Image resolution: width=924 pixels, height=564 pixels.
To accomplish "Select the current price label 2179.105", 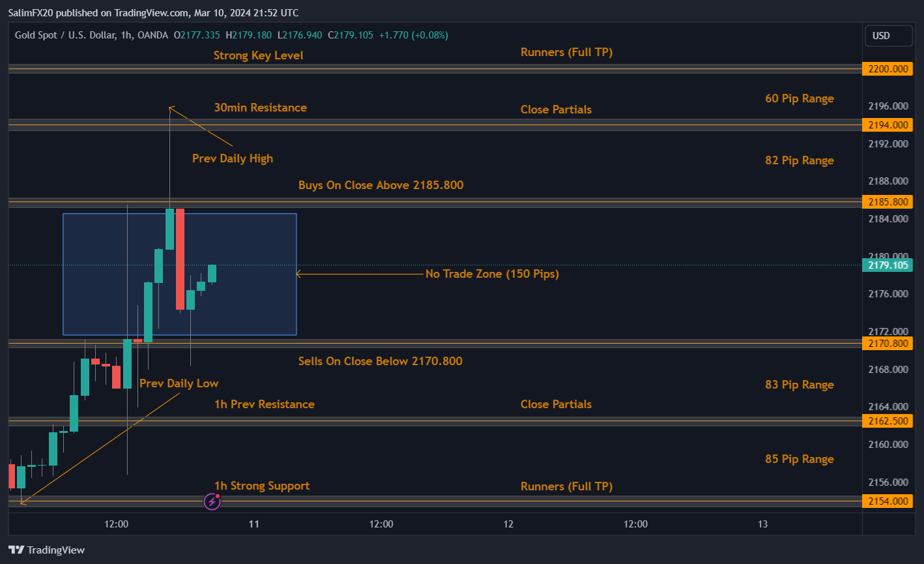I will coord(888,265).
